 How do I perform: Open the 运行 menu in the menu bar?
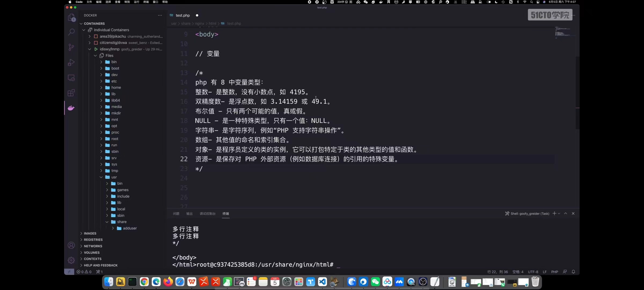[136, 2]
